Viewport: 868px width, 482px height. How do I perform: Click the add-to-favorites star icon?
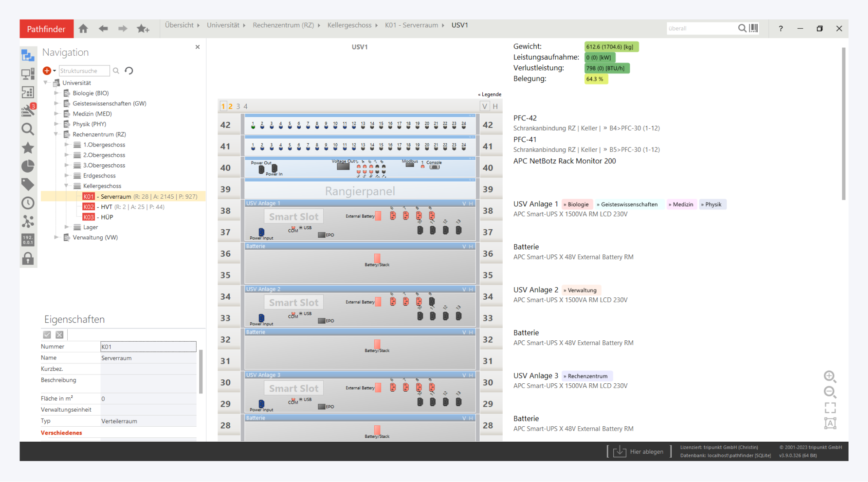[x=143, y=29]
